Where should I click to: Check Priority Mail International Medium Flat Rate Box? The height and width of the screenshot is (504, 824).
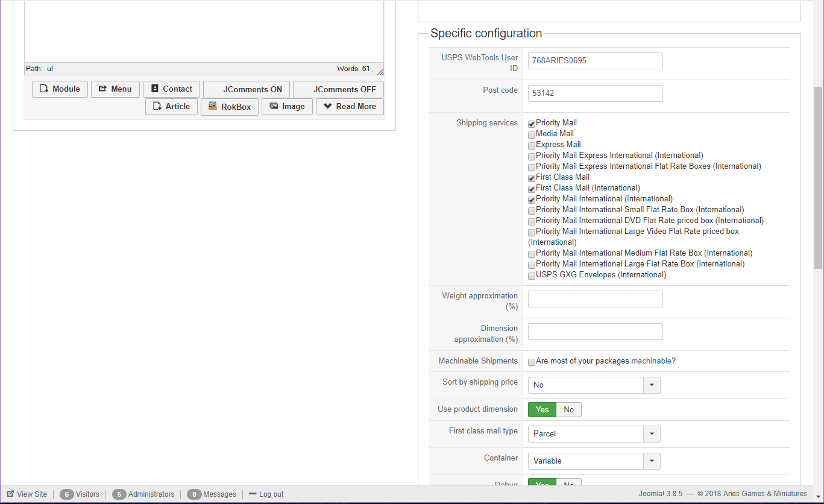point(532,254)
